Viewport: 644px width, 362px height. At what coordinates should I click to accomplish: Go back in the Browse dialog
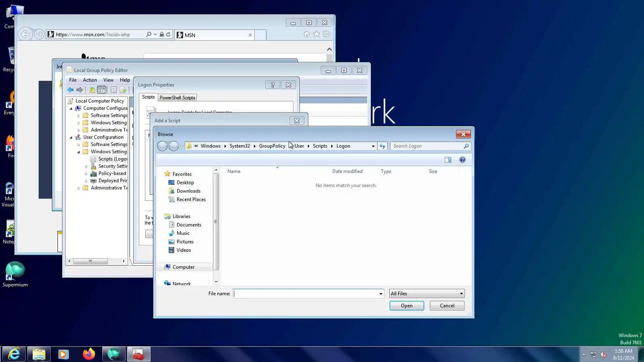[x=162, y=146]
